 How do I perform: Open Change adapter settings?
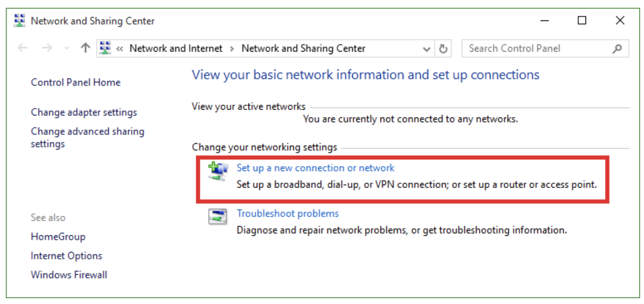point(84,112)
